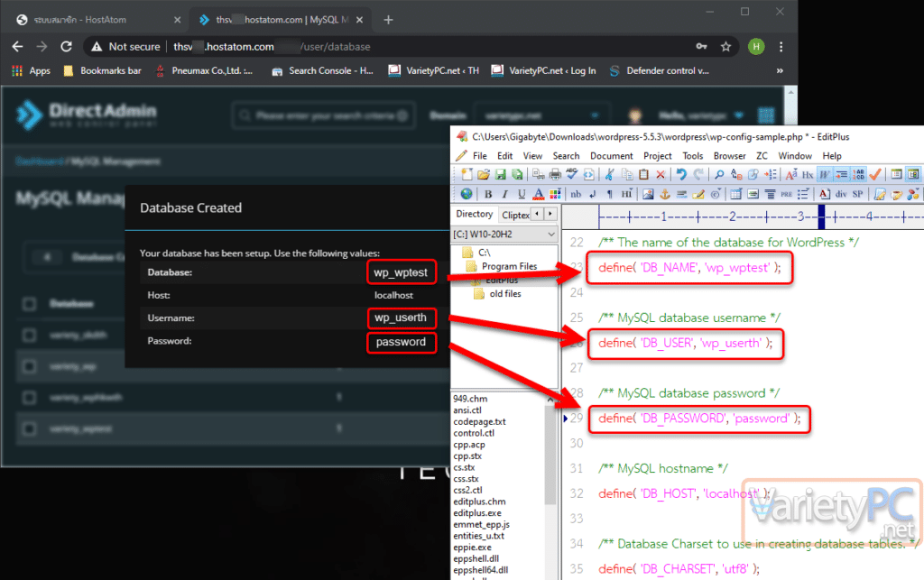The width and height of the screenshot is (924, 580).
Task: Undo the last edit
Action: coord(682,174)
